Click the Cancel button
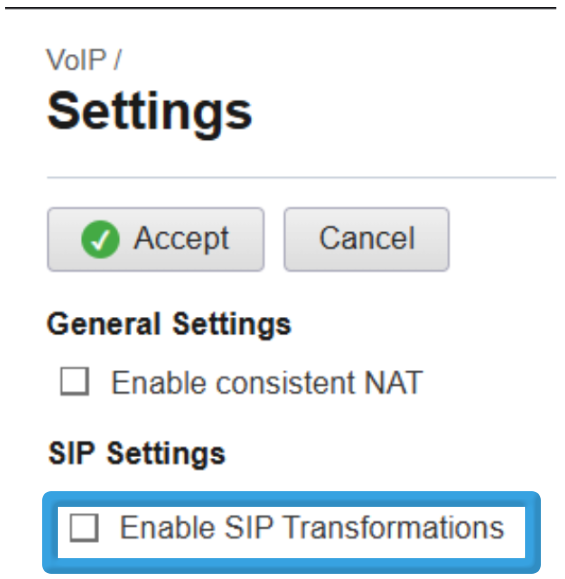The height and width of the screenshot is (579, 565). 366,239
